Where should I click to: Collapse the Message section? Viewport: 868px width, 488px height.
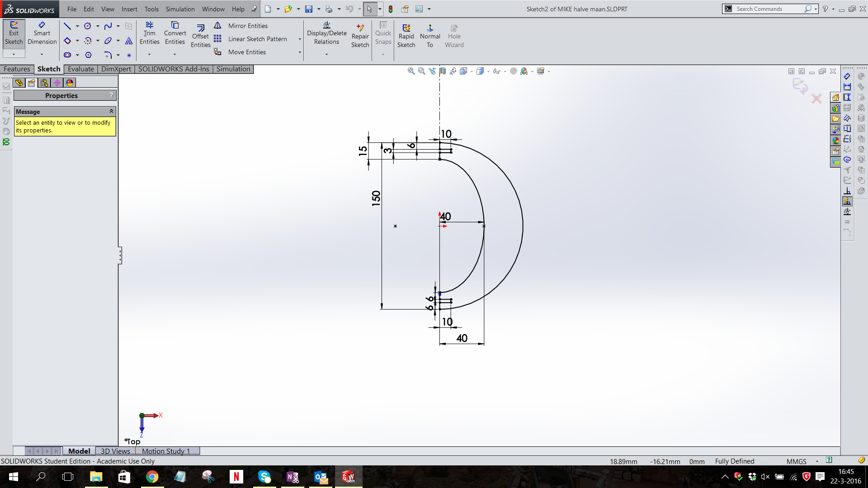click(x=111, y=111)
